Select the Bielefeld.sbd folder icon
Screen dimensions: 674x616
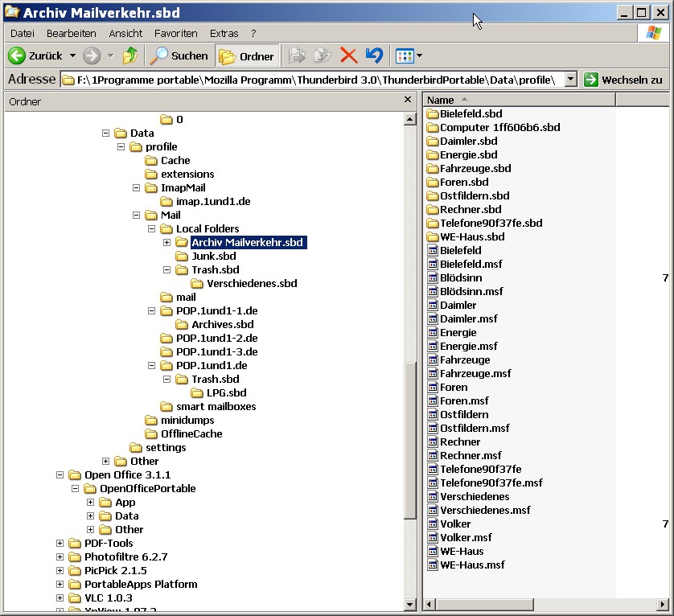[432, 113]
